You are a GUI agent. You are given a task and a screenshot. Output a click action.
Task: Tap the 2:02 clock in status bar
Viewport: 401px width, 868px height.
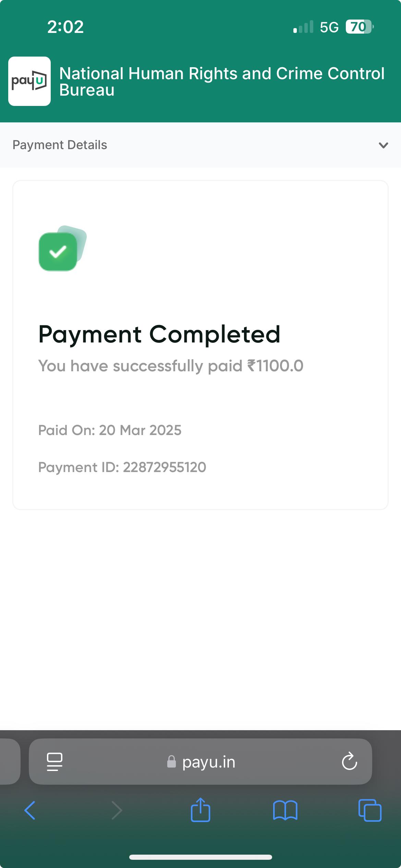pos(65,27)
